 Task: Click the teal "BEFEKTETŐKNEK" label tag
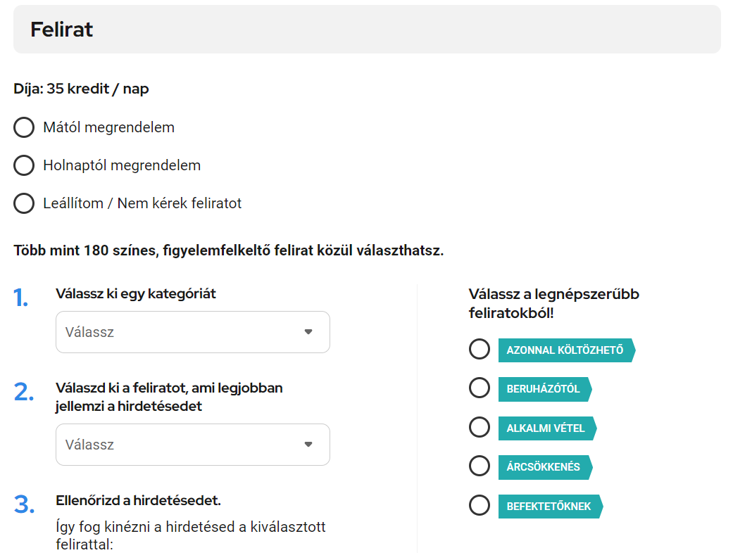(549, 506)
